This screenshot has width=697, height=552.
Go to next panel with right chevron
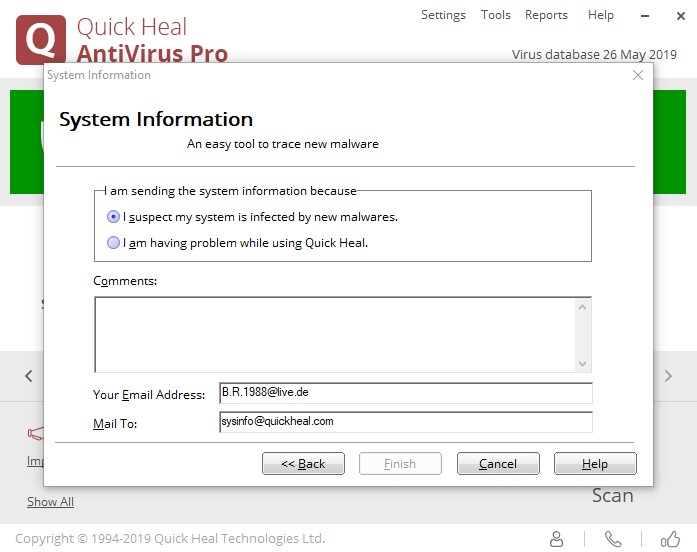coord(668,376)
